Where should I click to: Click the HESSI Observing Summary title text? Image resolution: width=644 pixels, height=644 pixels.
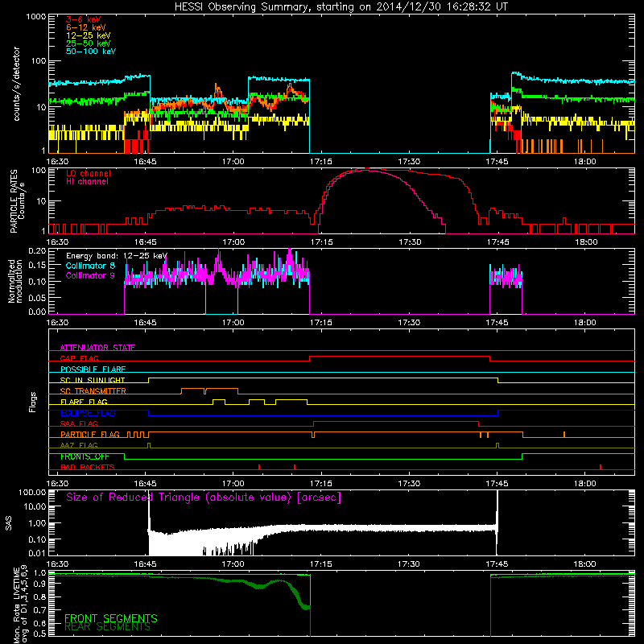pyautogui.click(x=341, y=7)
